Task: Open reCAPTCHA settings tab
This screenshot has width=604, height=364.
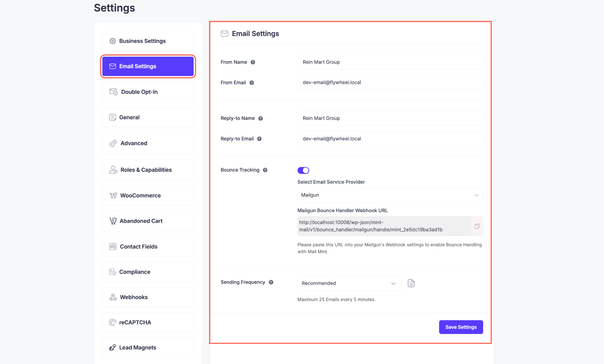Action: (x=148, y=322)
